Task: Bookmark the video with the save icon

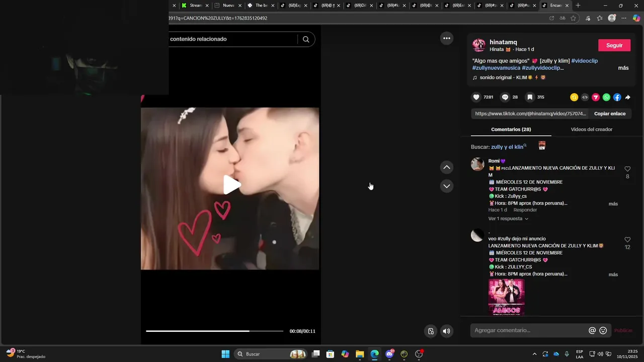Action: [x=530, y=97]
